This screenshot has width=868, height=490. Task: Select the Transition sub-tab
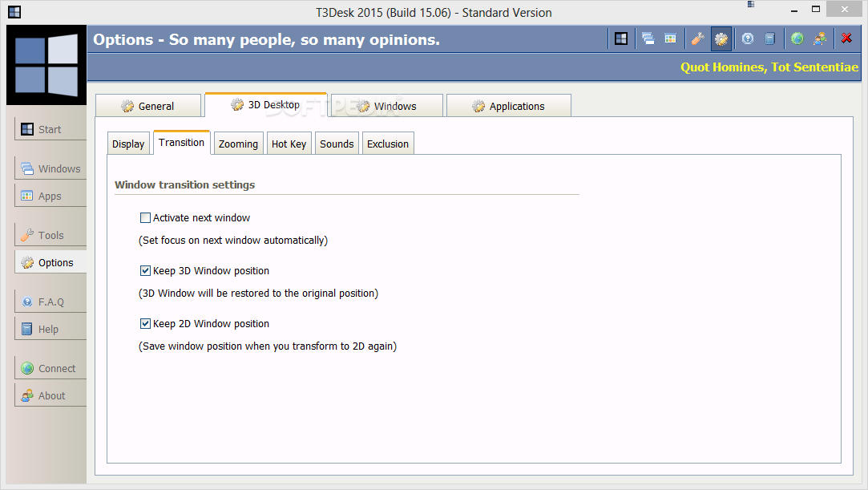click(x=182, y=142)
